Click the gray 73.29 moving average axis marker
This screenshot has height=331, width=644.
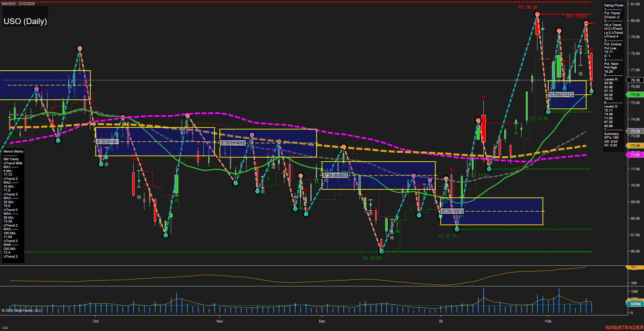(635, 131)
